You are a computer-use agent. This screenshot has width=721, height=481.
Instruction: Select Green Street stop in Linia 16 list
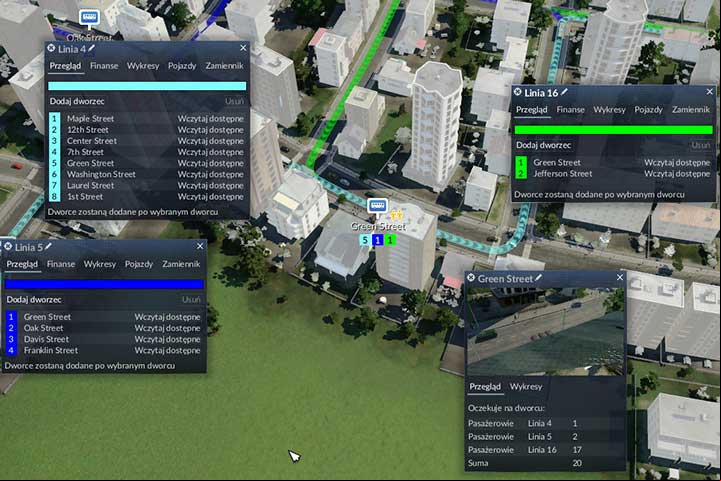tap(613, 162)
